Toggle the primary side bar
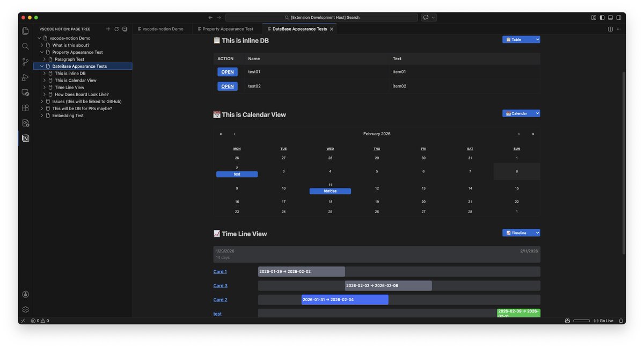This screenshot has height=348, width=644. tap(602, 17)
